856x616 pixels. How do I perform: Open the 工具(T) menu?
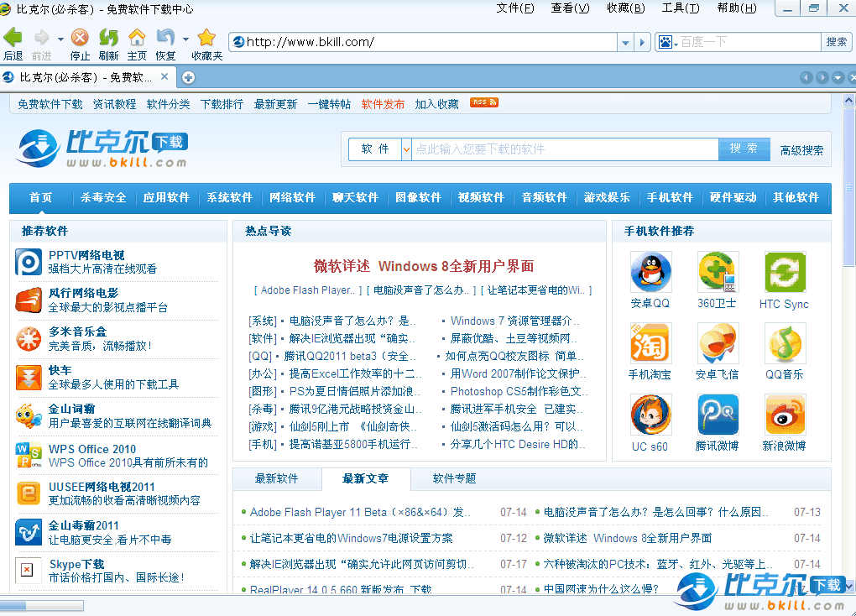(680, 8)
